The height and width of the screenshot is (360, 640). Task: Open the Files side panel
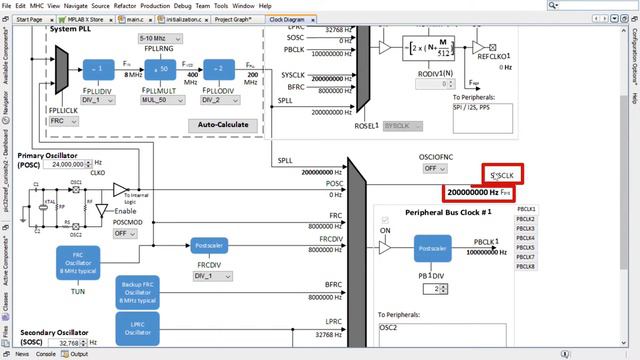click(5, 336)
